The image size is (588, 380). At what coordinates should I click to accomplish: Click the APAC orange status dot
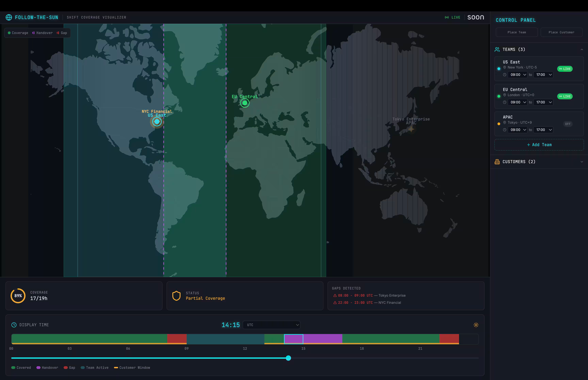tap(499, 124)
